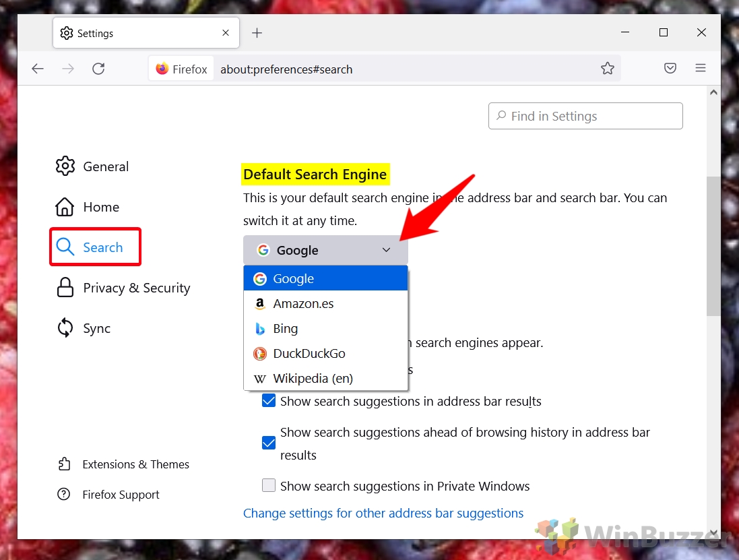The width and height of the screenshot is (739, 560).
Task: Click the Extensions & Themes link
Action: click(123, 464)
